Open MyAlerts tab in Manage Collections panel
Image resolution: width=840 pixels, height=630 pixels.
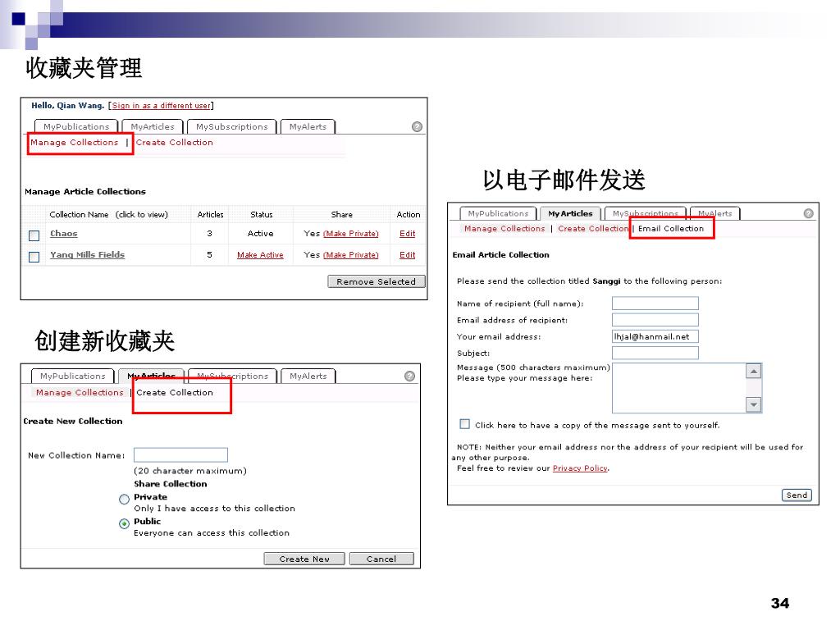coord(308,126)
